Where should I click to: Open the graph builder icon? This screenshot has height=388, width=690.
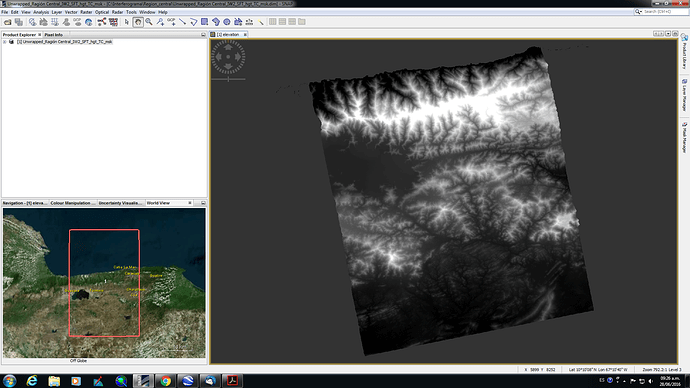(x=102, y=22)
